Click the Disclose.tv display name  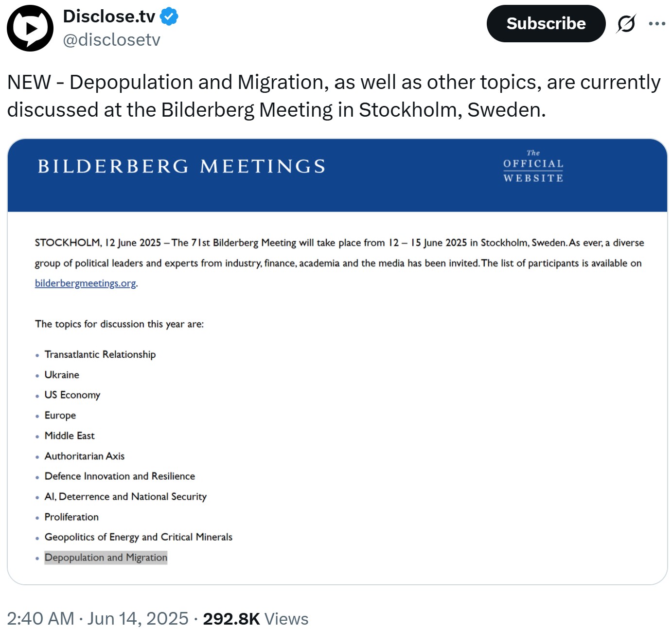tap(109, 17)
